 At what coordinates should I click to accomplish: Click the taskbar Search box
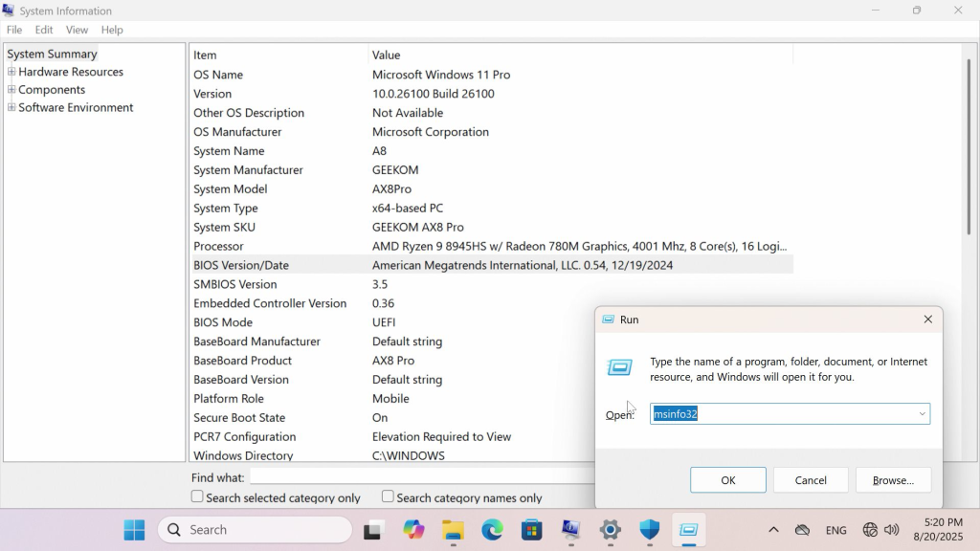[255, 530]
